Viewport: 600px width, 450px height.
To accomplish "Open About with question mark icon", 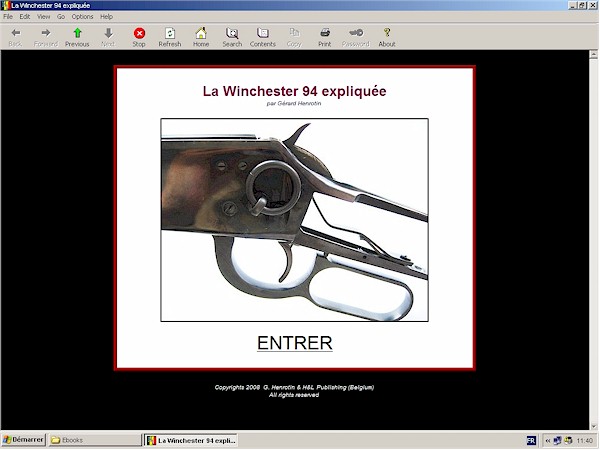I will pos(387,33).
